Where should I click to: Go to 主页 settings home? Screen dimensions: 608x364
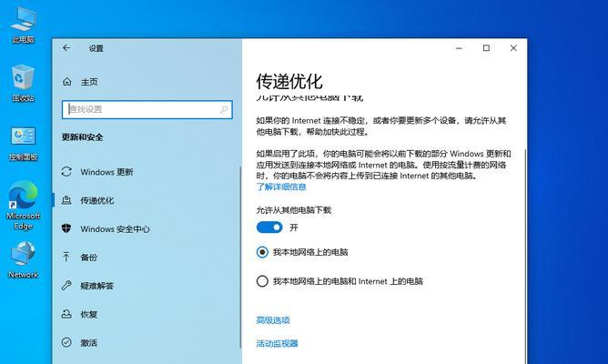89,82
